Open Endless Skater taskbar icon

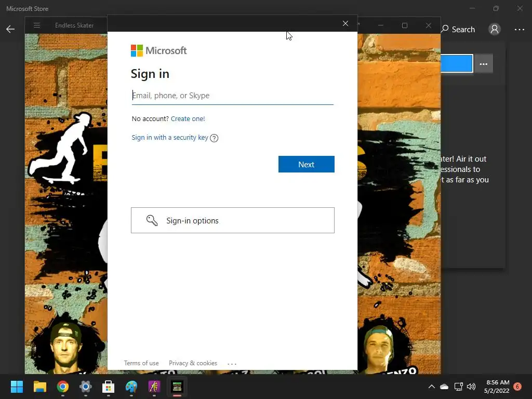coord(177,387)
